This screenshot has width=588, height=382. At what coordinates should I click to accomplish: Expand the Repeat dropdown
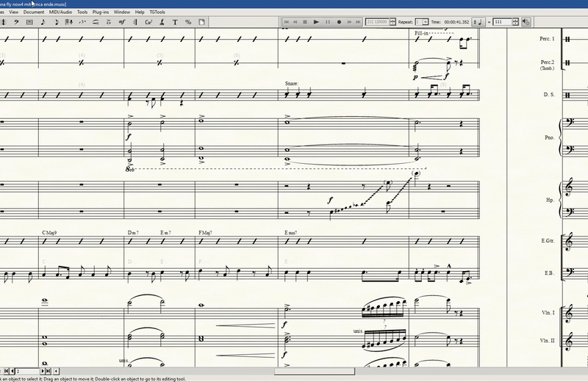coord(426,22)
